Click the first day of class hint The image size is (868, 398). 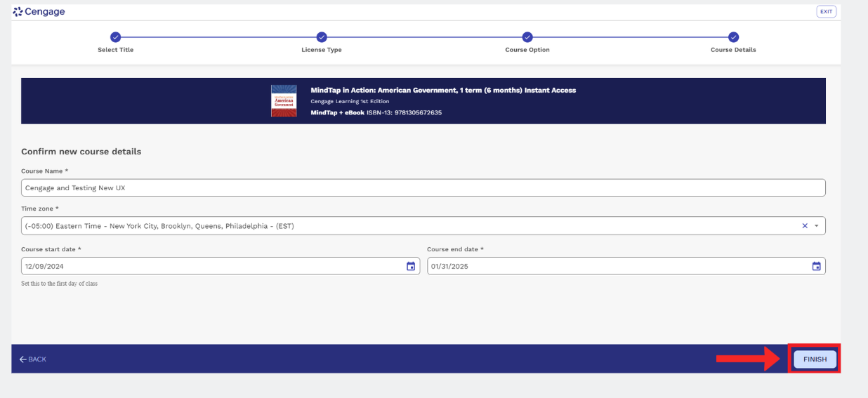click(60, 283)
